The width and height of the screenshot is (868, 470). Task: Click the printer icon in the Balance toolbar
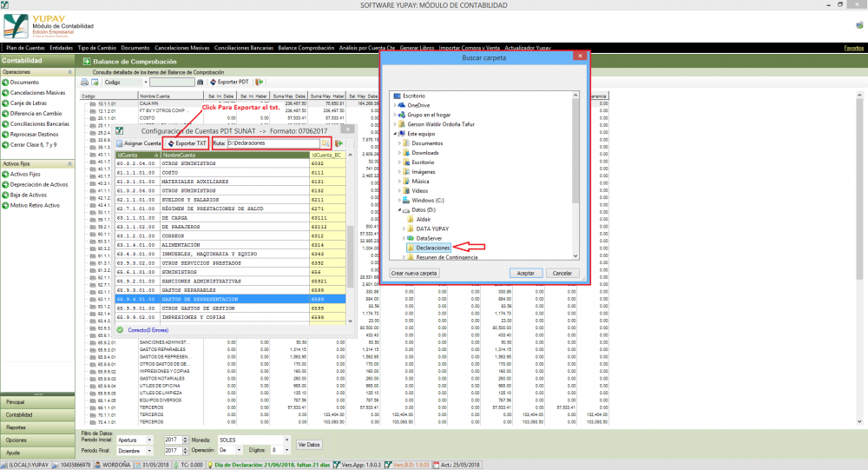coord(85,82)
